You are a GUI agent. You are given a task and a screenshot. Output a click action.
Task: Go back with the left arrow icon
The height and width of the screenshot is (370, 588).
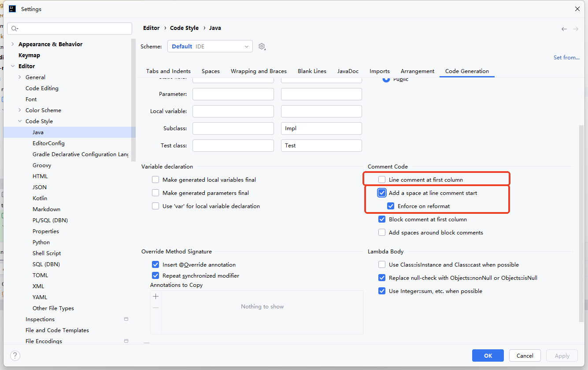[564, 29]
